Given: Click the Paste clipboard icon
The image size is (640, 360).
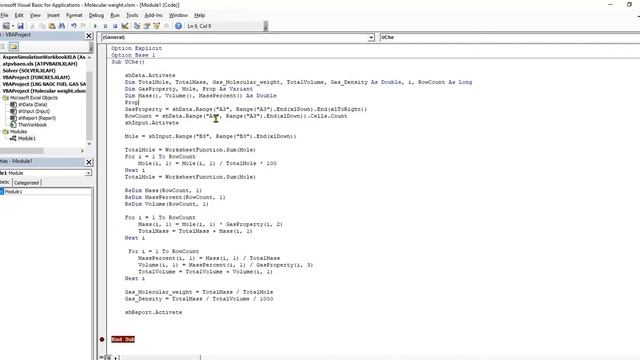Looking at the screenshot, I should click(52, 26).
